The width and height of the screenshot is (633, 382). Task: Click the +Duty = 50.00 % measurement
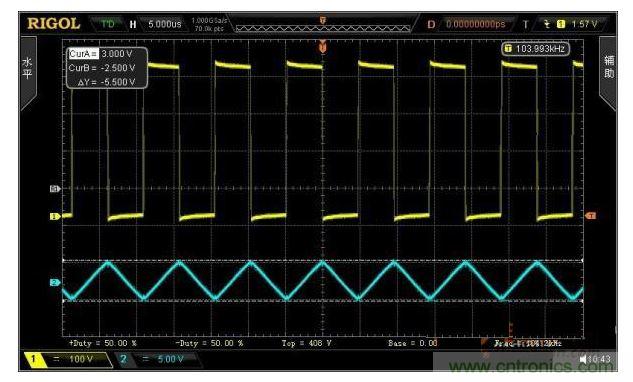[103, 343]
